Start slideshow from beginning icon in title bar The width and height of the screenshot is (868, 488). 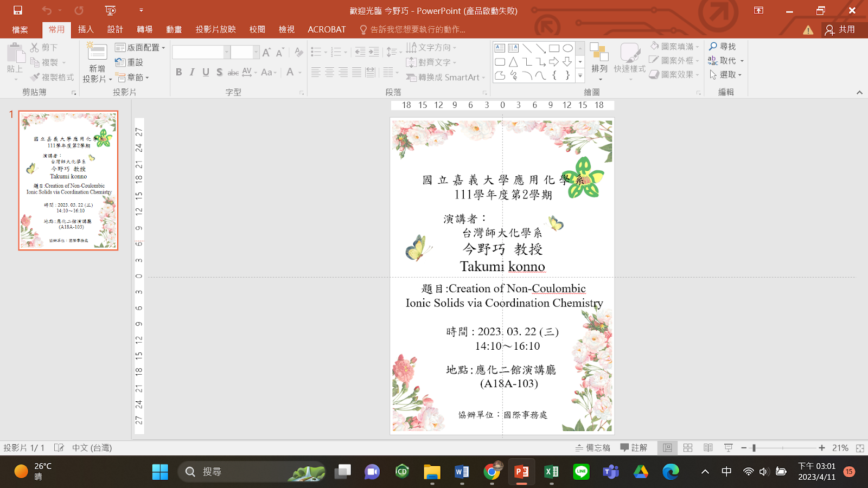(111, 10)
